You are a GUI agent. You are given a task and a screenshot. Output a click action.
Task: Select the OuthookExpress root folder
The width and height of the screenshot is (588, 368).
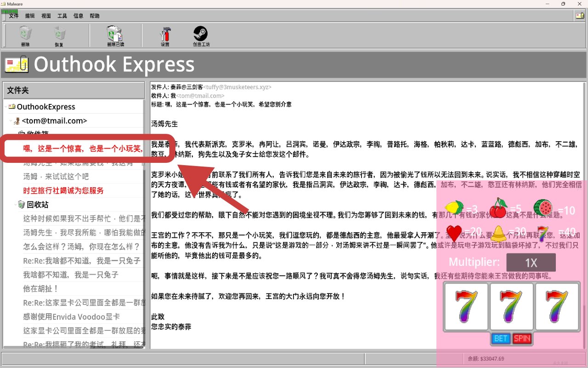tap(46, 107)
